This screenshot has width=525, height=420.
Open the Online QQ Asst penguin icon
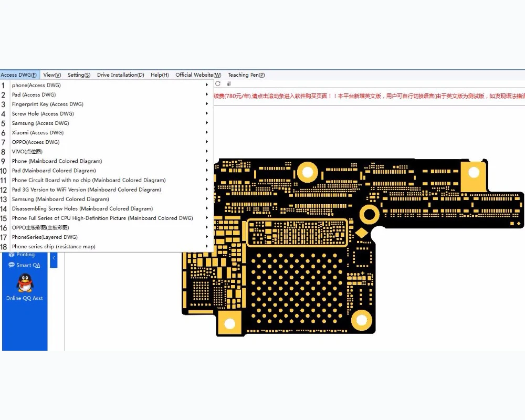(x=25, y=283)
